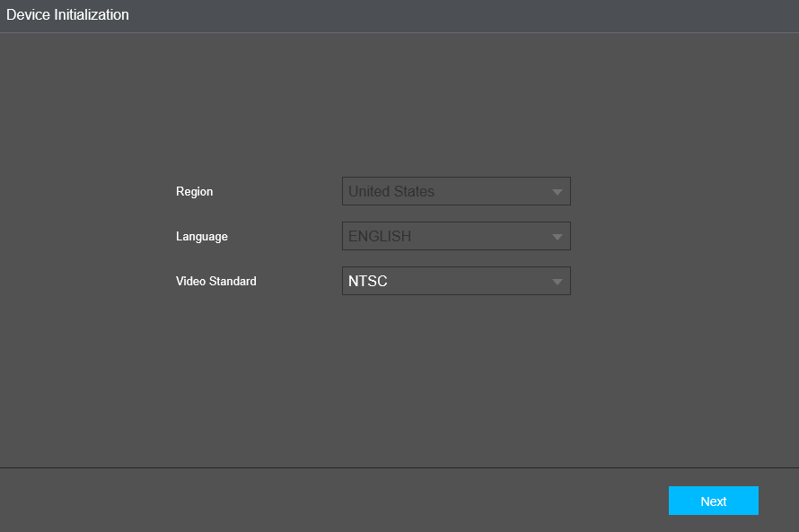
Task: Click the Video Standard dropdown arrow
Action: point(558,281)
